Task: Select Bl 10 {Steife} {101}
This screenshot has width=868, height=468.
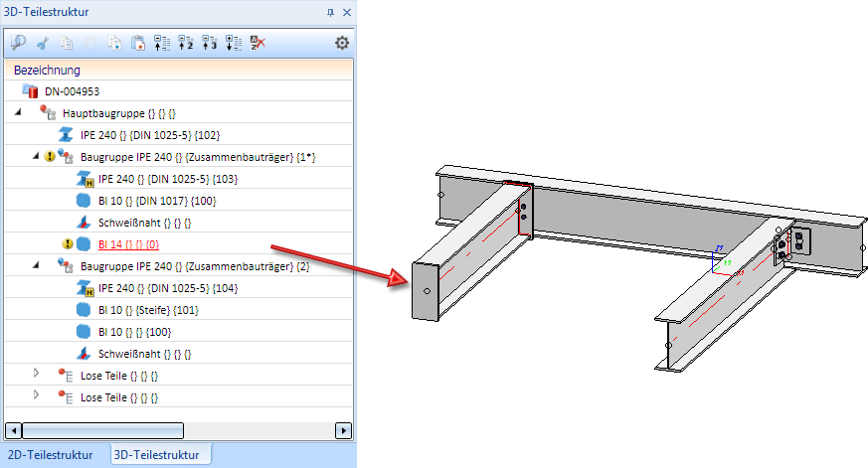Action: (x=148, y=310)
